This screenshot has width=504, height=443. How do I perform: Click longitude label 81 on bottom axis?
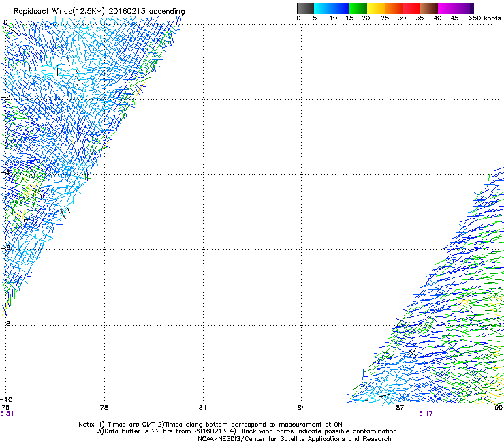(202, 408)
